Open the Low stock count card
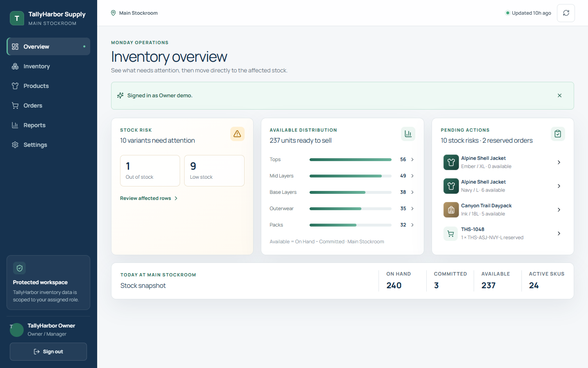This screenshot has height=368, width=588. pos(214,171)
